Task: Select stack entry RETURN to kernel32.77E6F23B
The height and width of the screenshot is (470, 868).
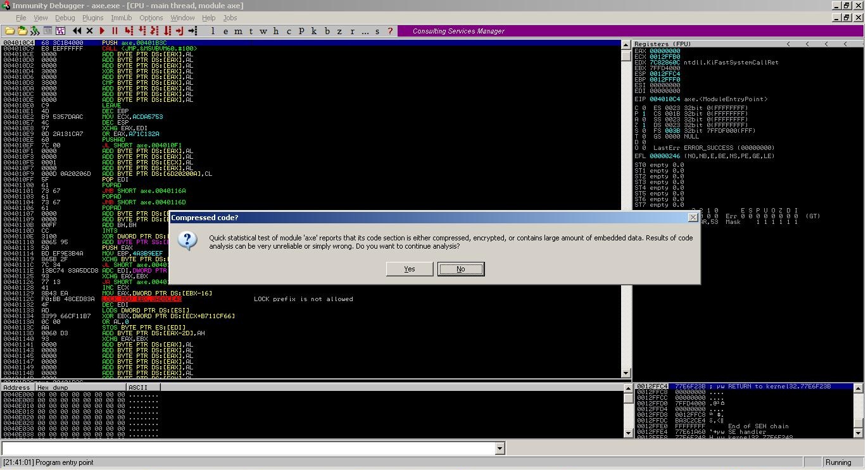Action: click(x=744, y=387)
